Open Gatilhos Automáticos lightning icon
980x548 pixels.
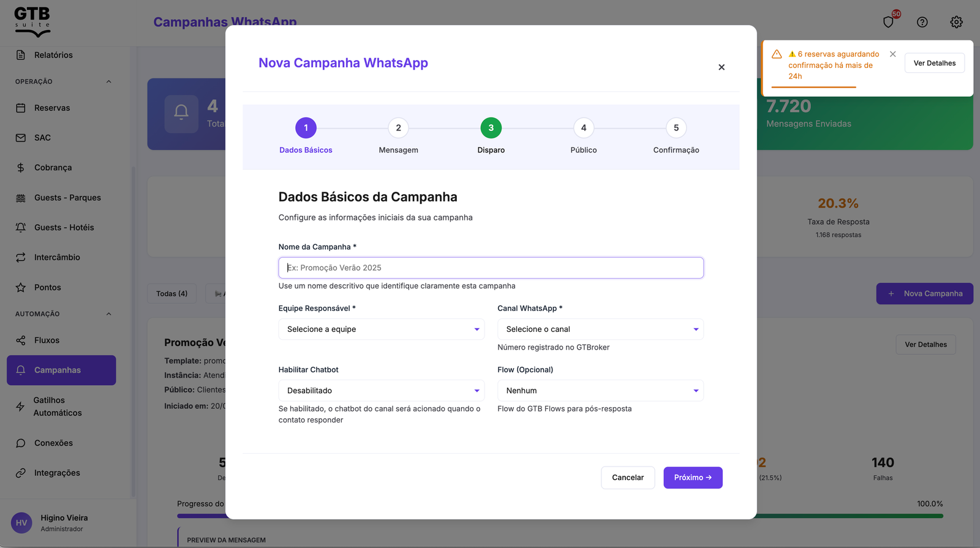pyautogui.click(x=20, y=407)
